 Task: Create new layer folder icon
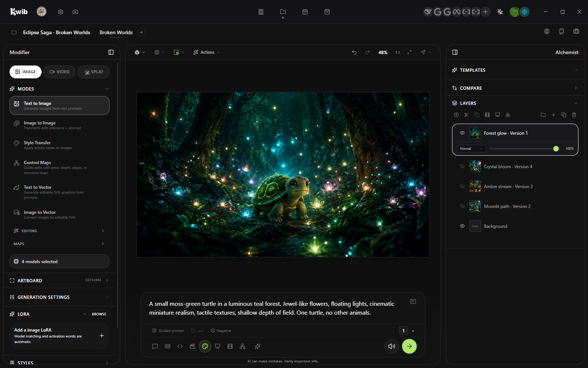(x=543, y=115)
